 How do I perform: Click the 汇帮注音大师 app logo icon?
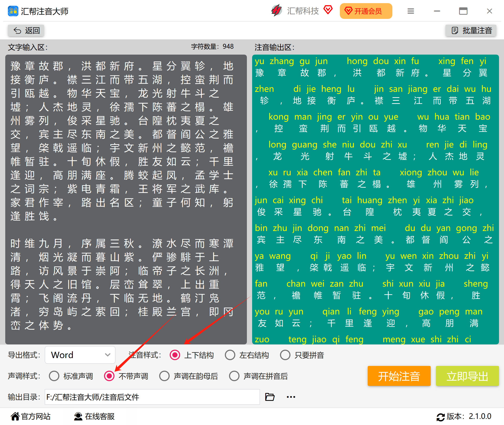13,11
